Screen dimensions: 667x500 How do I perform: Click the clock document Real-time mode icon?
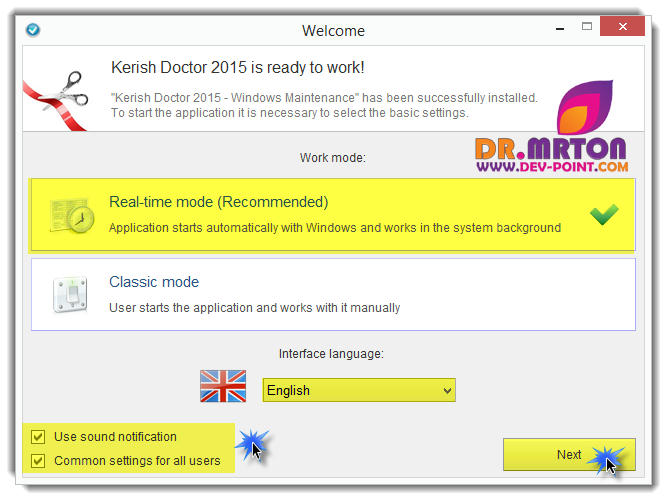72,216
